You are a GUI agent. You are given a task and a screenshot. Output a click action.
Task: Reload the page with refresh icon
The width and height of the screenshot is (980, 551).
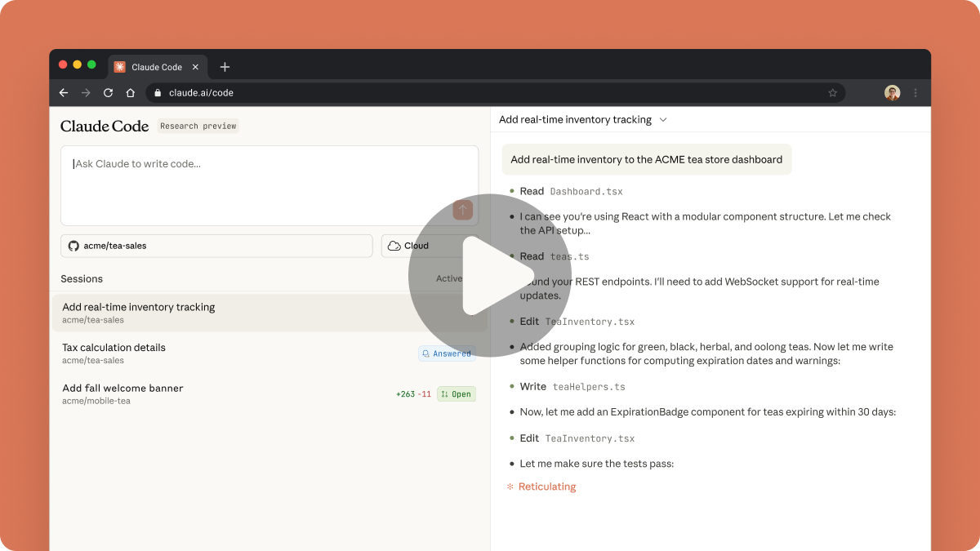coord(108,93)
